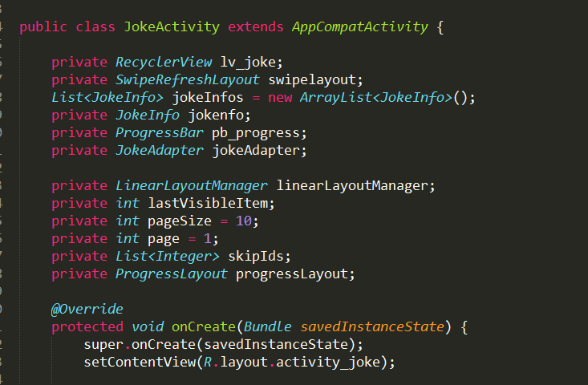Click the class name JokeActivity
The width and height of the screenshot is (588, 385).
pyautogui.click(x=172, y=27)
